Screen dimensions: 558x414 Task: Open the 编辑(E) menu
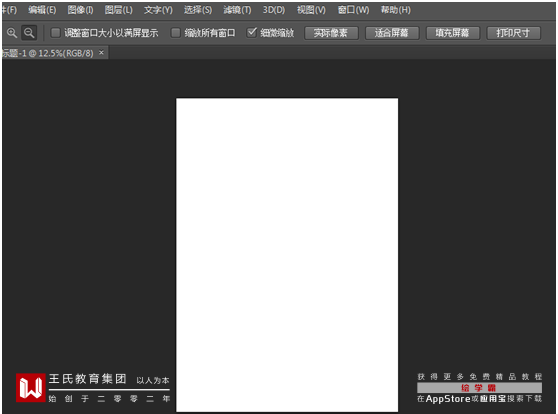(42, 10)
